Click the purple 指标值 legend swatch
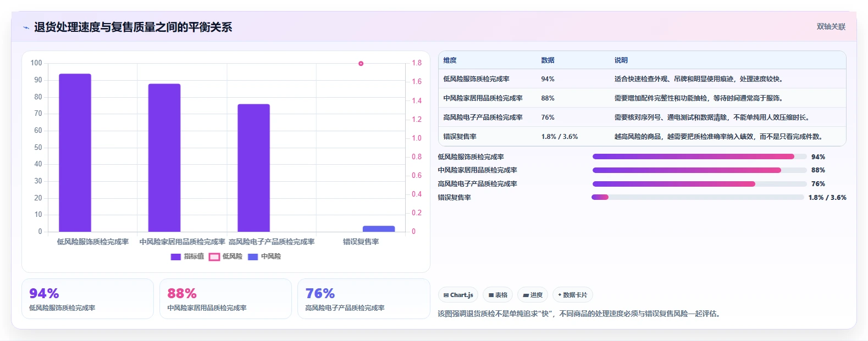This screenshot has height=341, width=868. pyautogui.click(x=176, y=257)
